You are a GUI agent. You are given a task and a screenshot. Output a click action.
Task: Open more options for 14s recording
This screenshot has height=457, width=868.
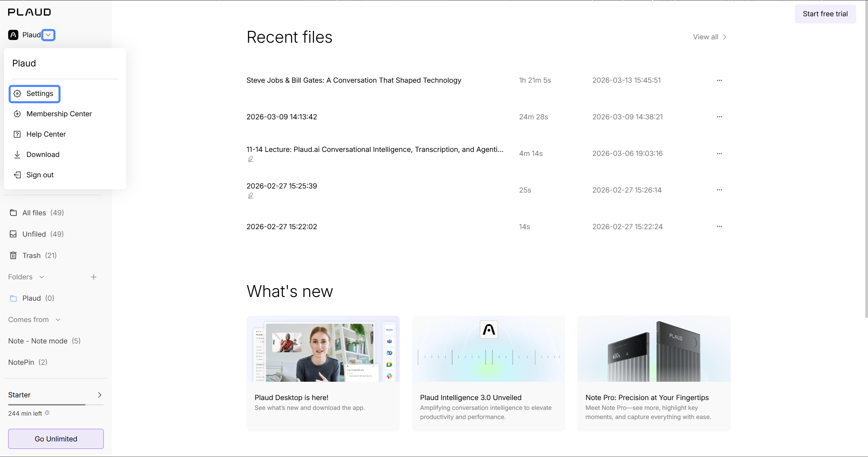pyautogui.click(x=719, y=226)
